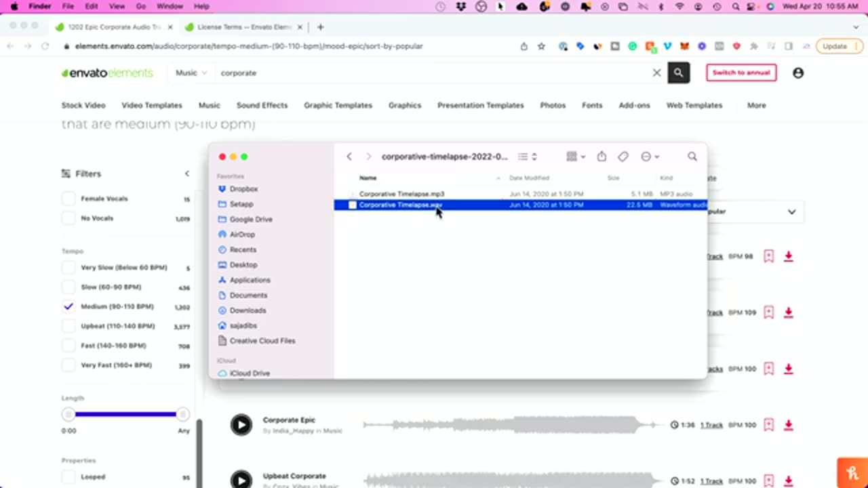
Task: Download the BPM 98 track
Action: 788,256
